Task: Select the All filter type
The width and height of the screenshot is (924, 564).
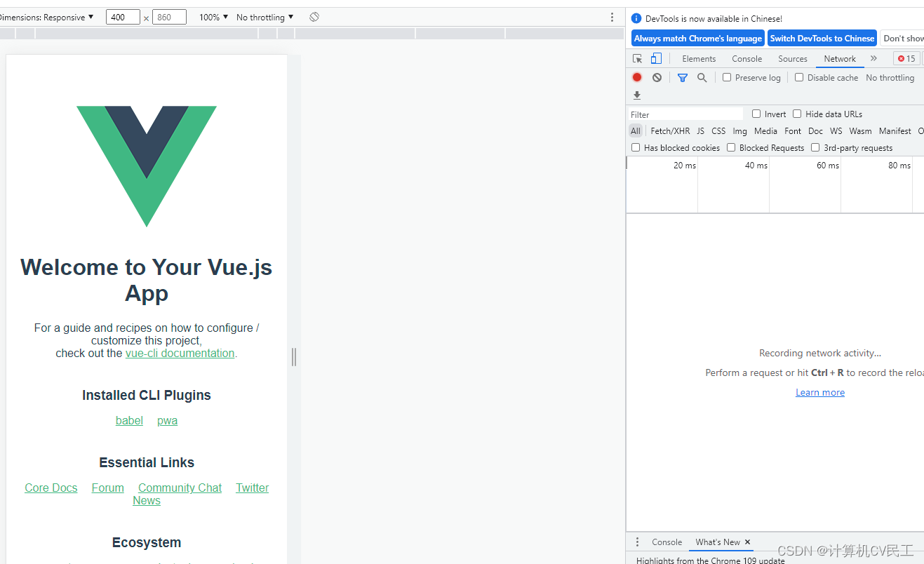Action: (x=636, y=131)
